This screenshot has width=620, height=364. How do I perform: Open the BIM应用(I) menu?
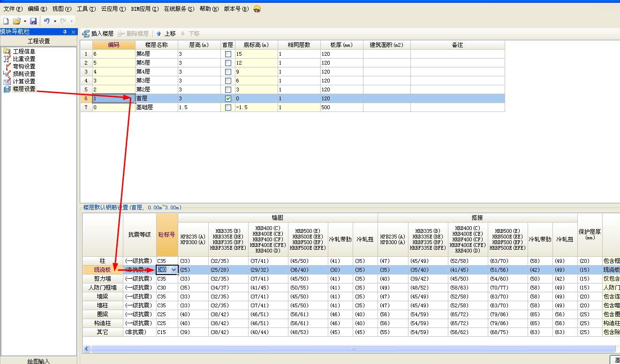[144, 9]
